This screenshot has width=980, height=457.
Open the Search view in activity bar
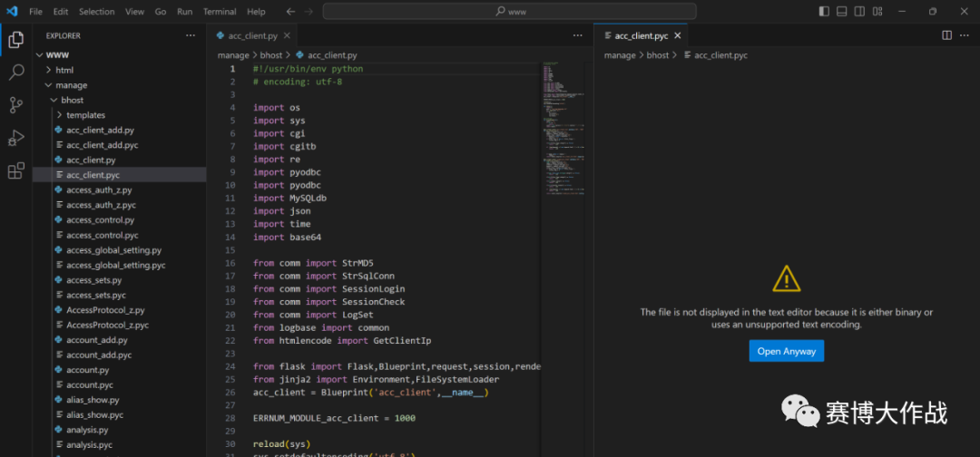[x=16, y=73]
